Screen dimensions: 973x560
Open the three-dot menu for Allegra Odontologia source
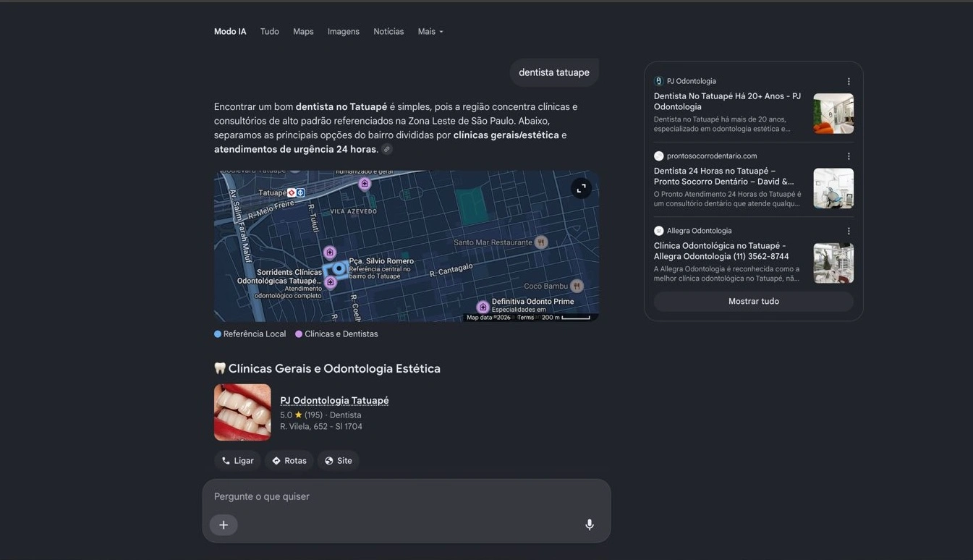click(849, 232)
